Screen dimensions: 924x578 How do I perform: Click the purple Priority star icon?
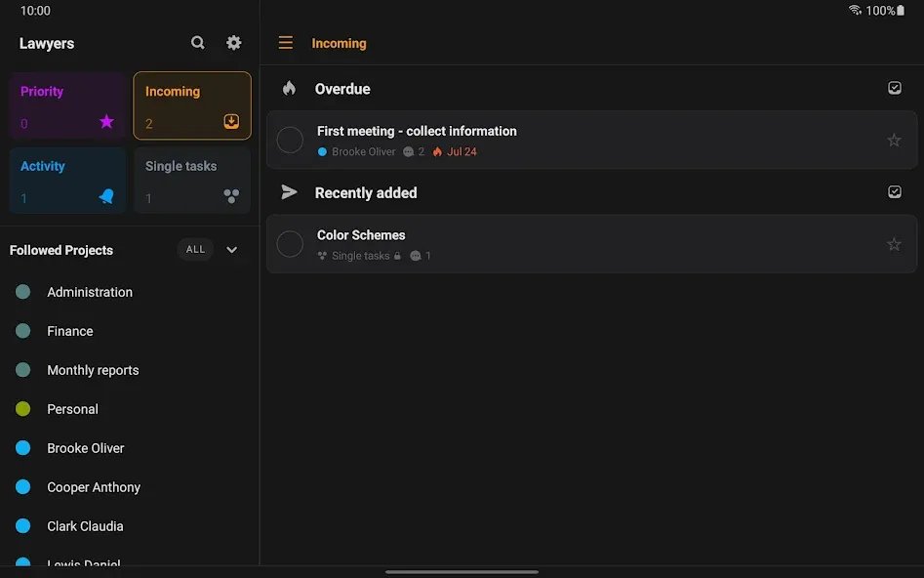(106, 121)
